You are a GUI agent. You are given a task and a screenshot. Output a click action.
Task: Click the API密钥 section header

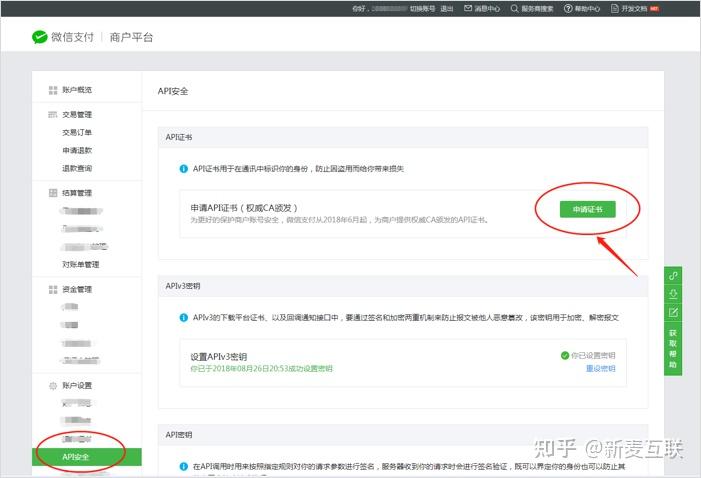click(x=179, y=435)
